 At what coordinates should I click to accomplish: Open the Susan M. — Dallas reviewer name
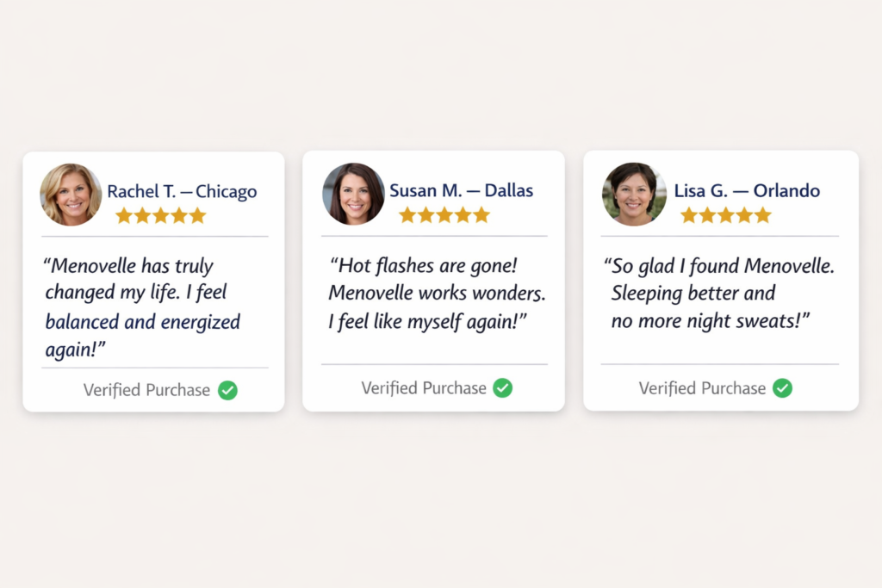click(x=461, y=190)
